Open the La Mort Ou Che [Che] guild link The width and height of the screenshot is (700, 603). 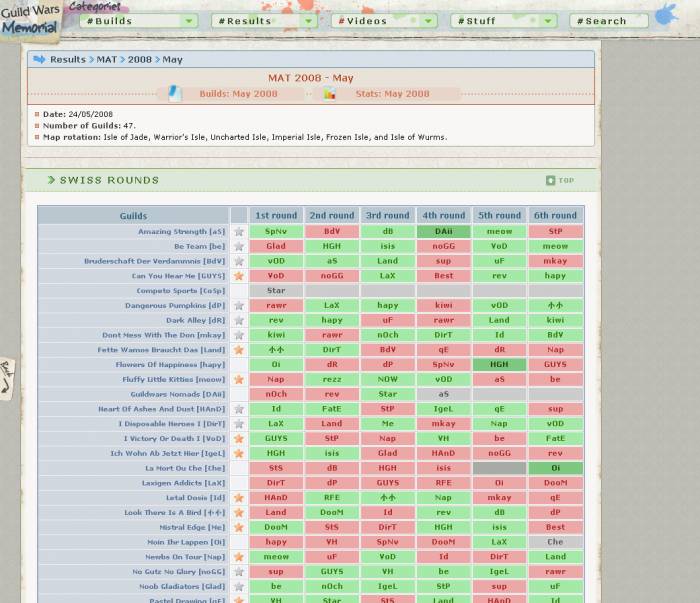pos(185,468)
